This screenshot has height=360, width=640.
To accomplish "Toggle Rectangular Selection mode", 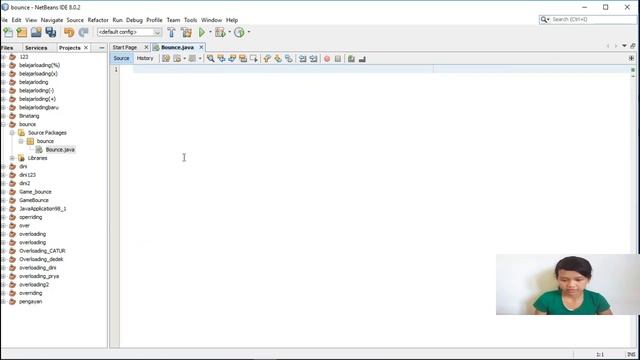I will 253,59.
